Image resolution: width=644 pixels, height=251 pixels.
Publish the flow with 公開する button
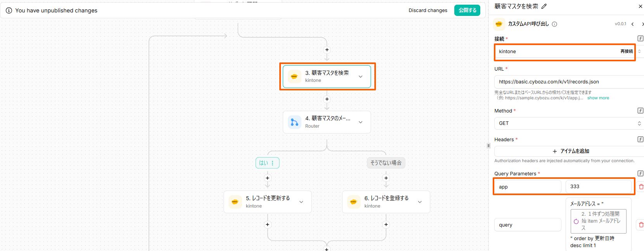click(x=467, y=10)
